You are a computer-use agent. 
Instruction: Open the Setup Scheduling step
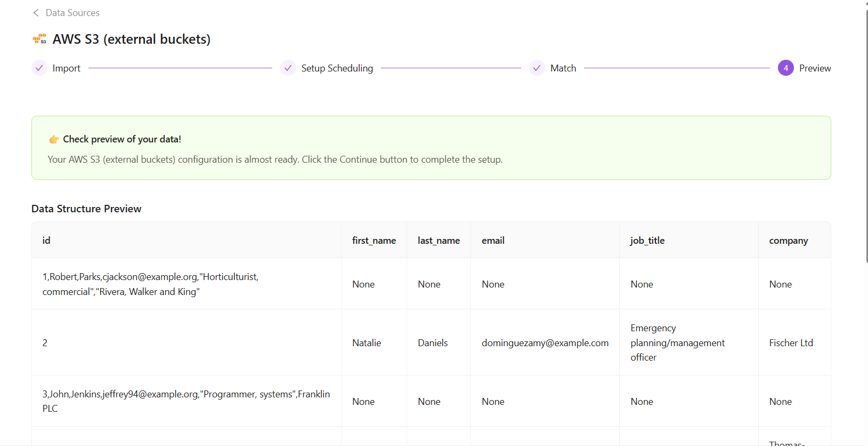(x=337, y=68)
